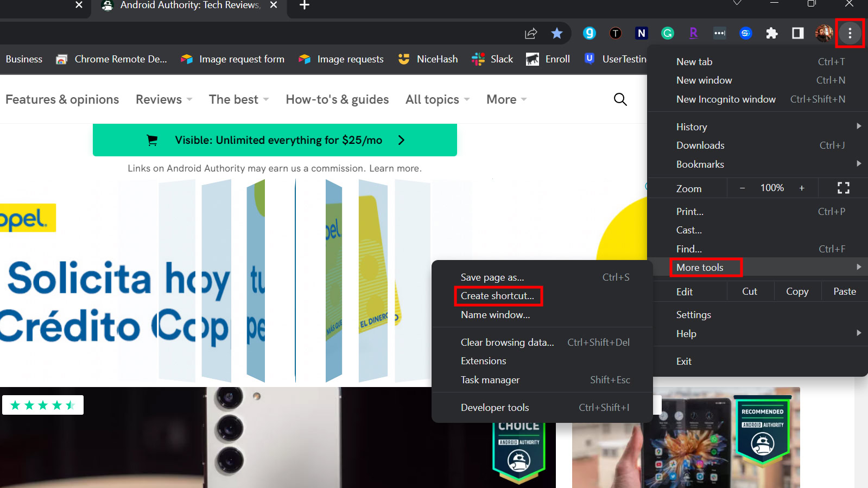Image resolution: width=868 pixels, height=488 pixels.
Task: Choose Save page as...
Action: (x=542, y=277)
